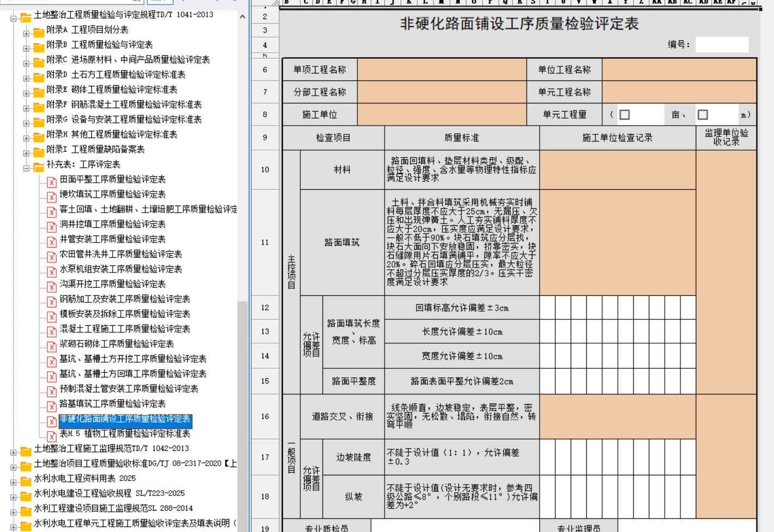Click the 沟渠开挖工序 form file icon
Viewport: 774px width, 532px height.
[x=52, y=287]
